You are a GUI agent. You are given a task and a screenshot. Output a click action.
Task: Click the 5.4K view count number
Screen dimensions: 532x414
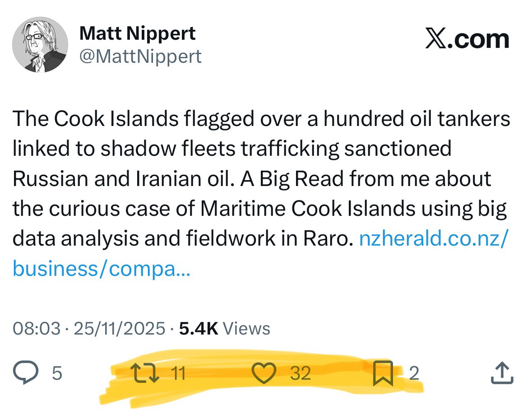199,328
